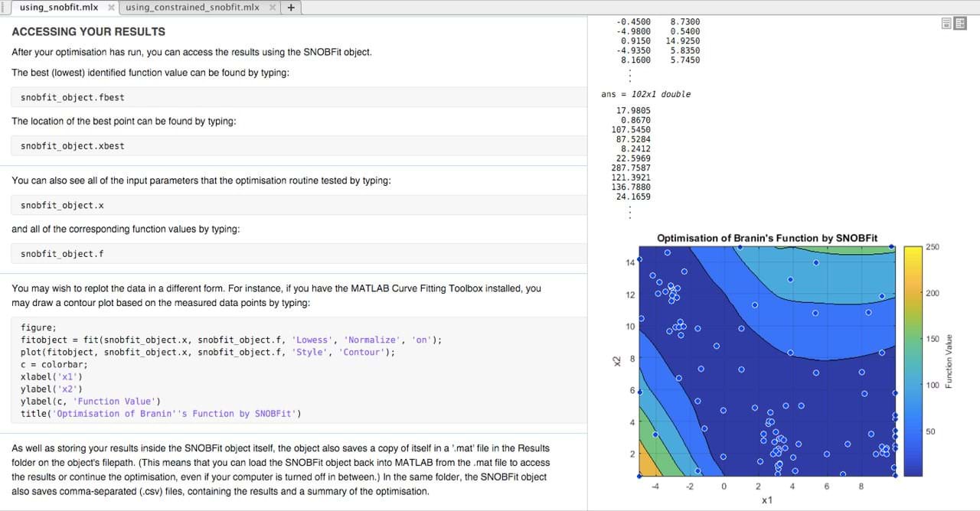The width and height of the screenshot is (980, 511).
Task: Click the ACCESSING YOUR RESULTS heading
Action: [x=88, y=32]
